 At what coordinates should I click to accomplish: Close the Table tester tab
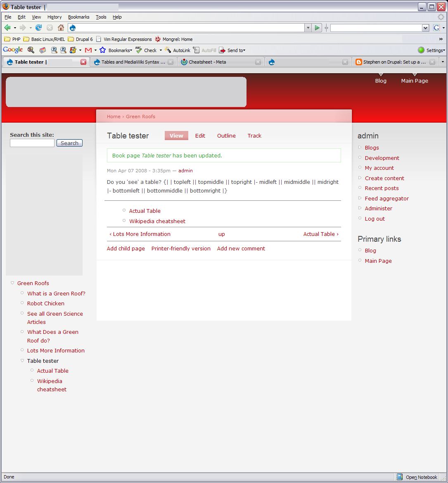pos(83,62)
